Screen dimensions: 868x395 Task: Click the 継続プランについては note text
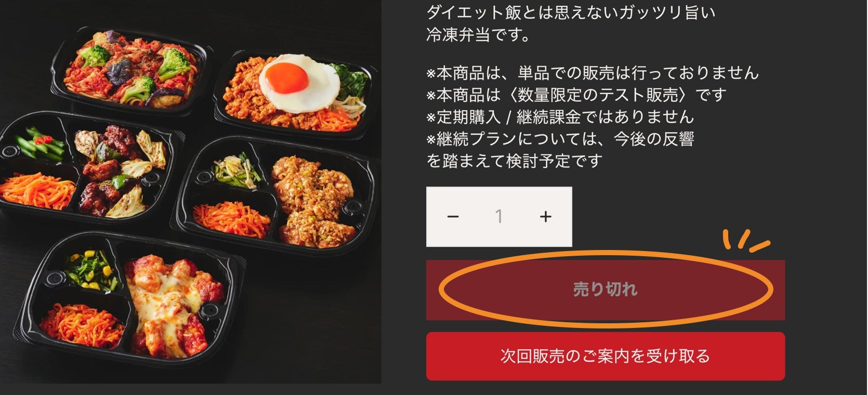(560, 139)
